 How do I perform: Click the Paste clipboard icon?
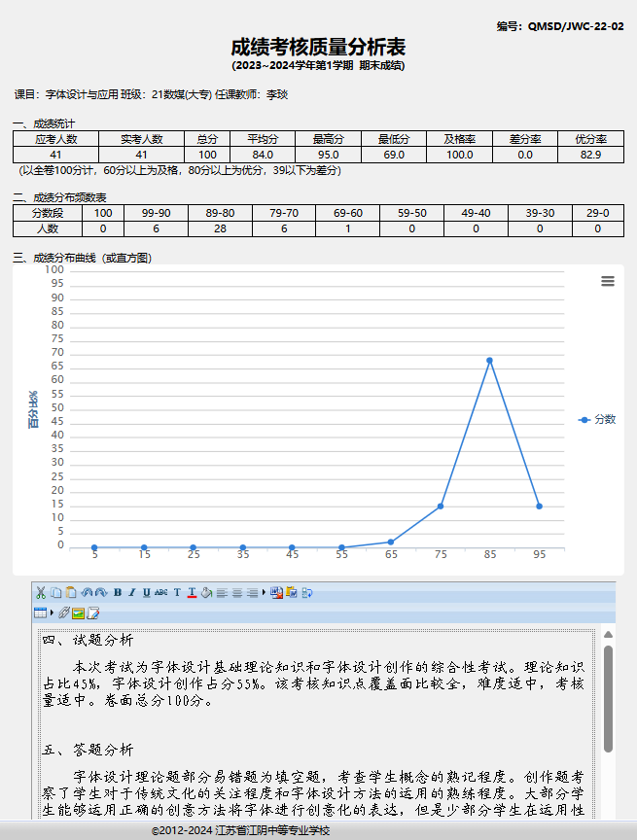tap(71, 592)
